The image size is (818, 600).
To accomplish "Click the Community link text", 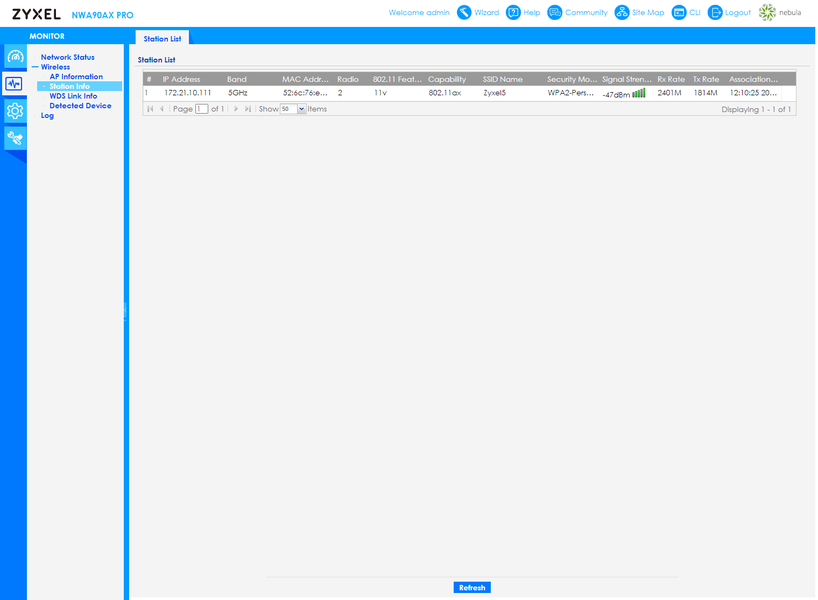I will coord(586,13).
